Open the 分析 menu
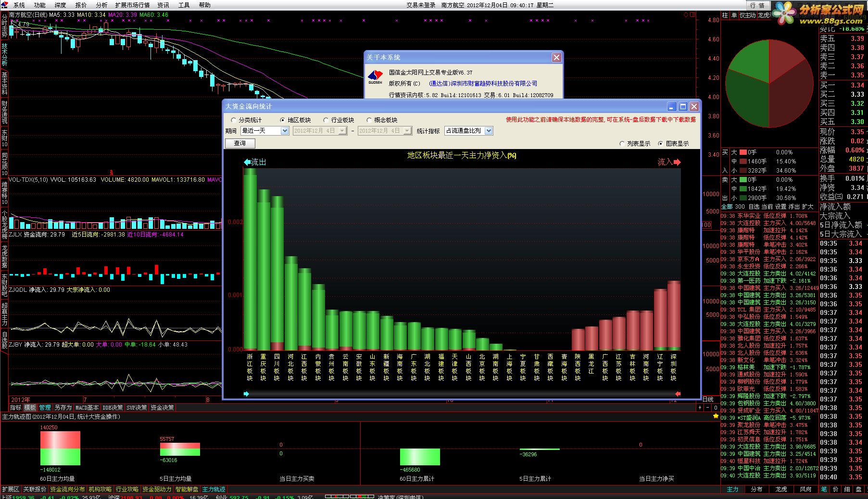Viewport: 868px width, 499px height. pyautogui.click(x=102, y=5)
